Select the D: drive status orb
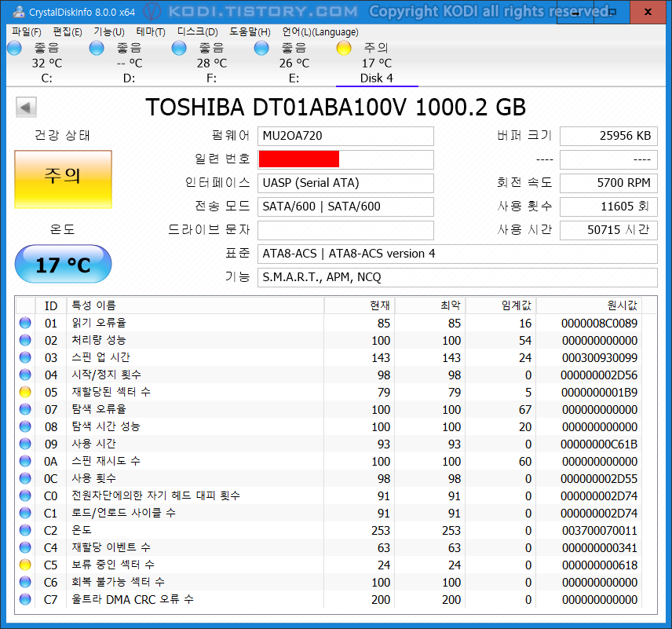 (x=97, y=48)
